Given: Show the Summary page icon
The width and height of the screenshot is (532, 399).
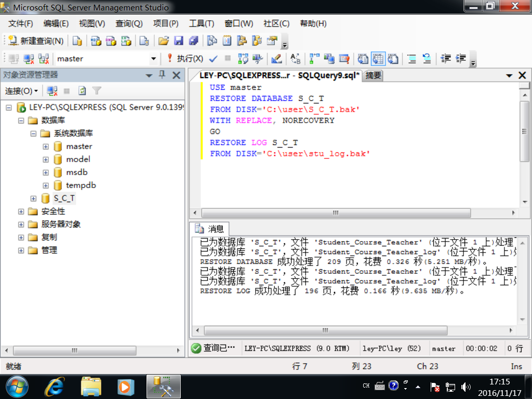Looking at the screenshot, I should coord(227,41).
